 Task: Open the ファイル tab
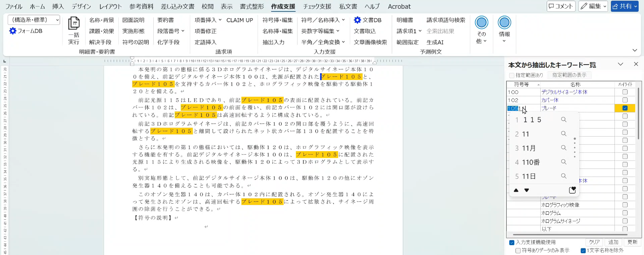[x=14, y=6]
